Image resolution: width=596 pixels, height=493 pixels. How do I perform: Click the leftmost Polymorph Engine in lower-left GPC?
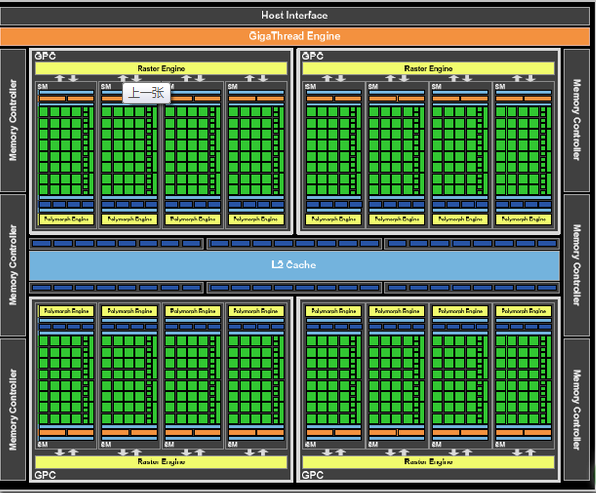click(x=66, y=311)
